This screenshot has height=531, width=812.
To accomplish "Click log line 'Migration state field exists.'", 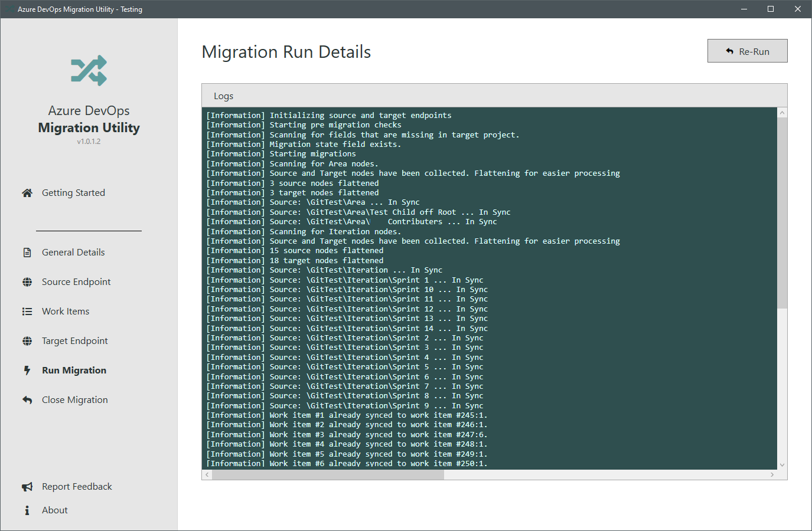I will pos(304,145).
